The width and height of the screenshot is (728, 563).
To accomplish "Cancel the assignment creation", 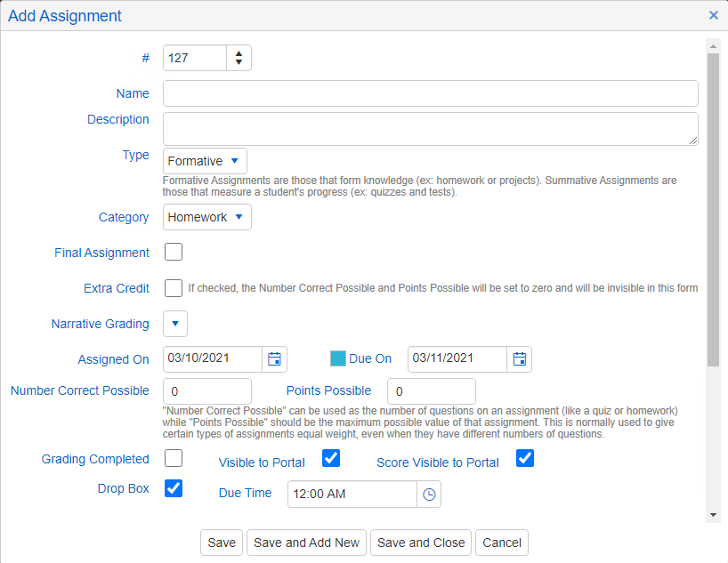I will pos(501,543).
